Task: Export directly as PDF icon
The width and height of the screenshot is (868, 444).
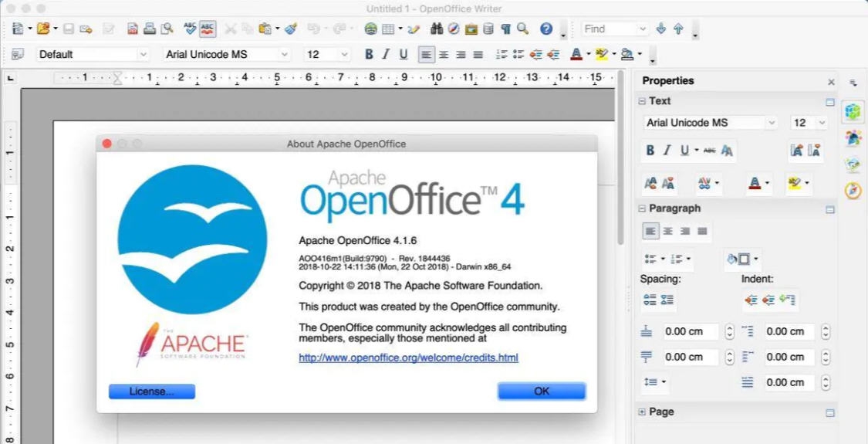Action: tap(133, 29)
